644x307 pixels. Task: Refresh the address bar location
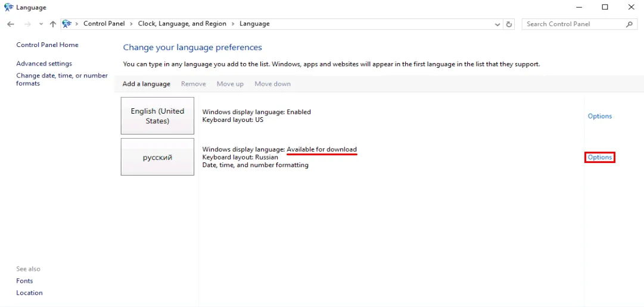pyautogui.click(x=509, y=24)
